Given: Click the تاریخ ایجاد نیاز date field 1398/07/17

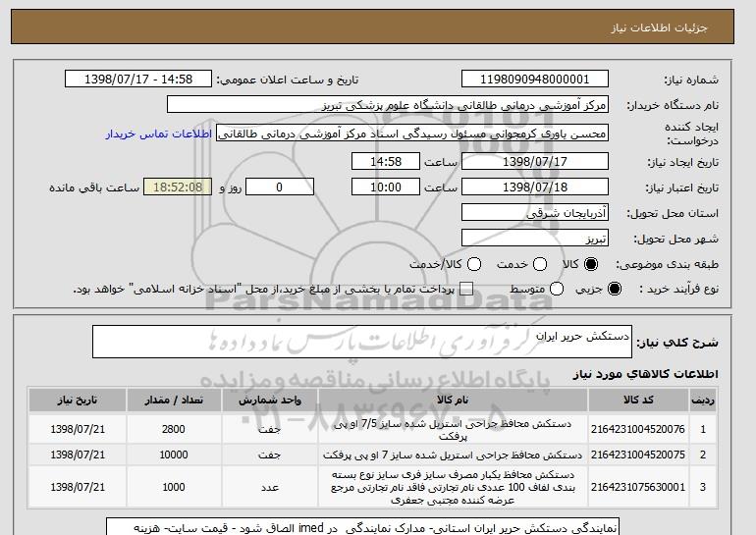Looking at the screenshot, I should point(535,161).
